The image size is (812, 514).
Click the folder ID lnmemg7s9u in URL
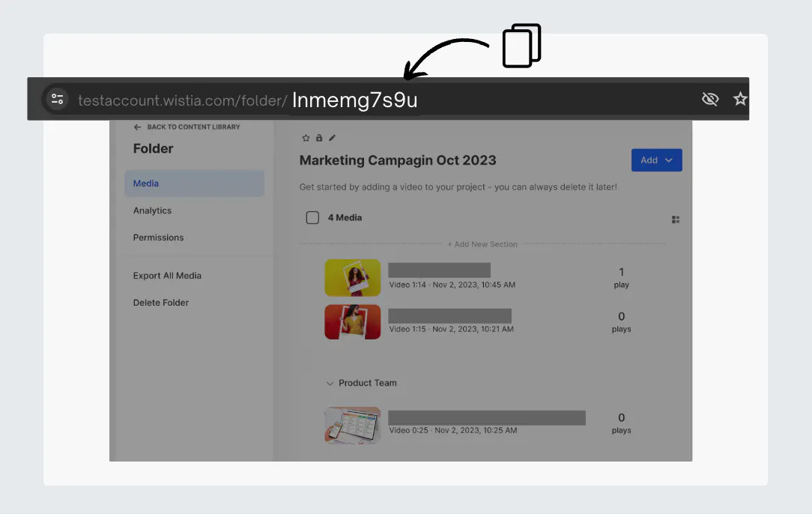[x=355, y=100]
